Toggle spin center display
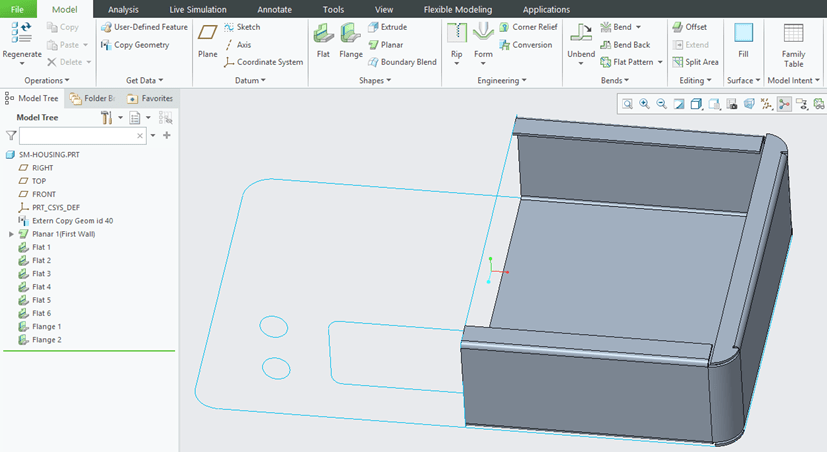Image resolution: width=827 pixels, height=452 pixels. 784,104
